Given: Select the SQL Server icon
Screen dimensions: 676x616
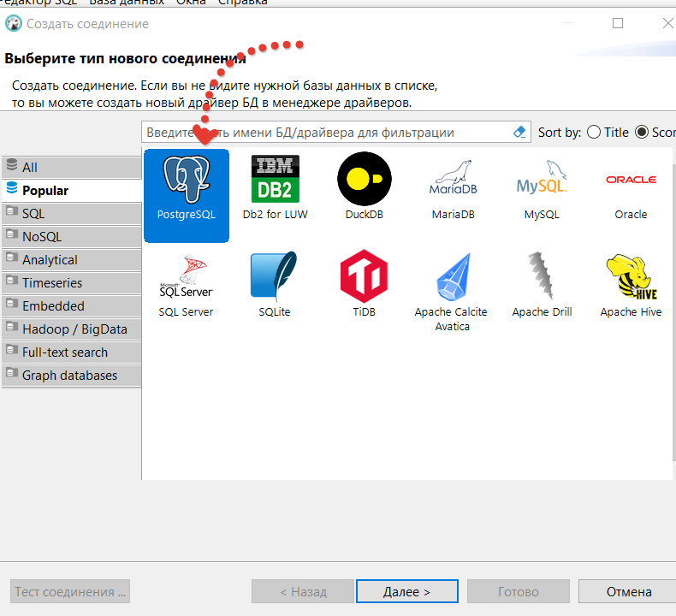Looking at the screenshot, I should pyautogui.click(x=186, y=276).
